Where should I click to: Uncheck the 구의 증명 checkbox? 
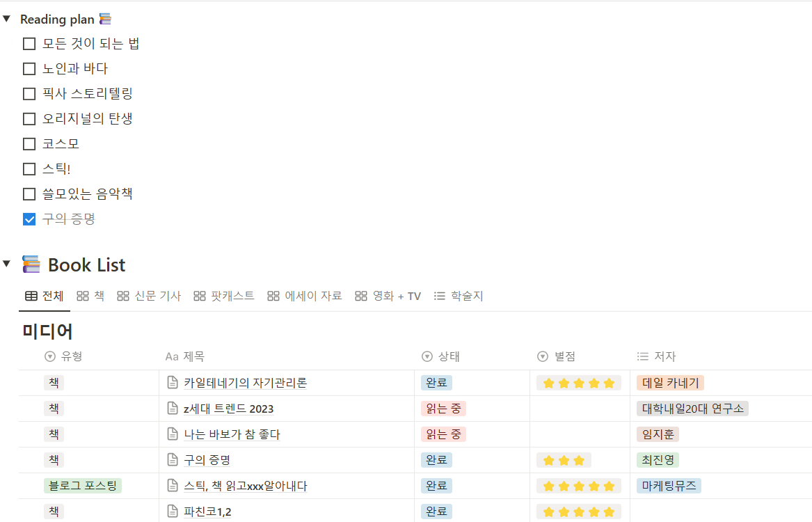coord(29,219)
